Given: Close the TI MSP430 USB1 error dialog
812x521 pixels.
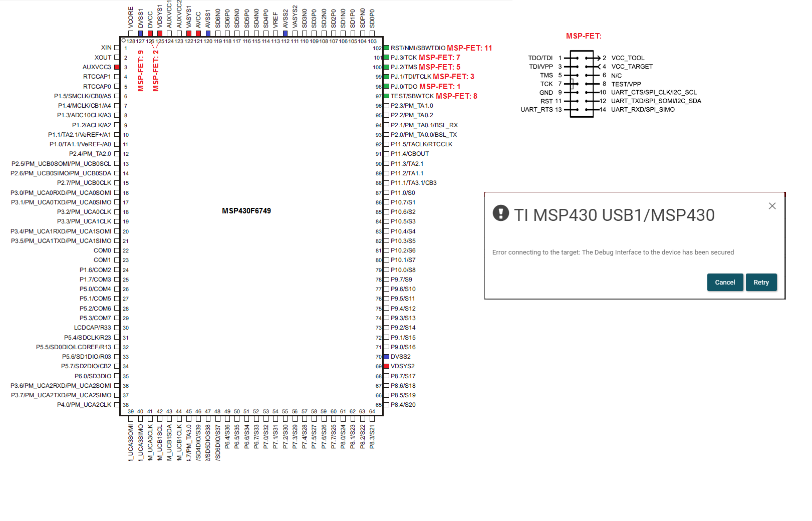Looking at the screenshot, I should click(x=772, y=206).
